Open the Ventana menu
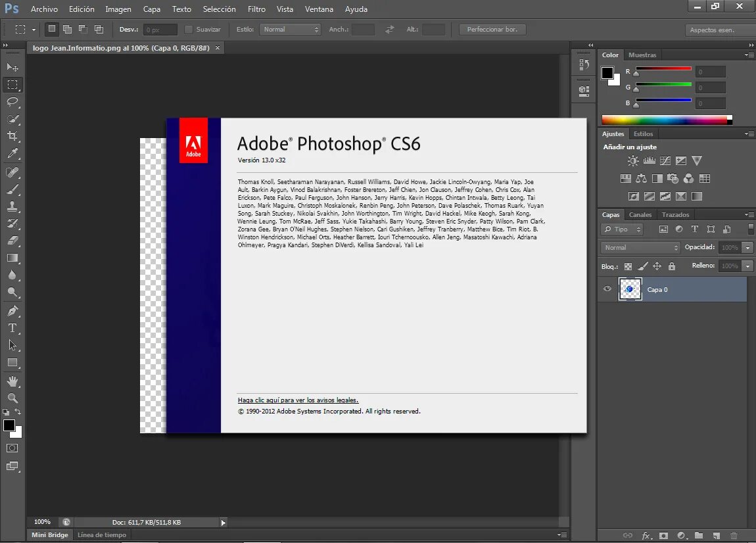 (x=319, y=9)
